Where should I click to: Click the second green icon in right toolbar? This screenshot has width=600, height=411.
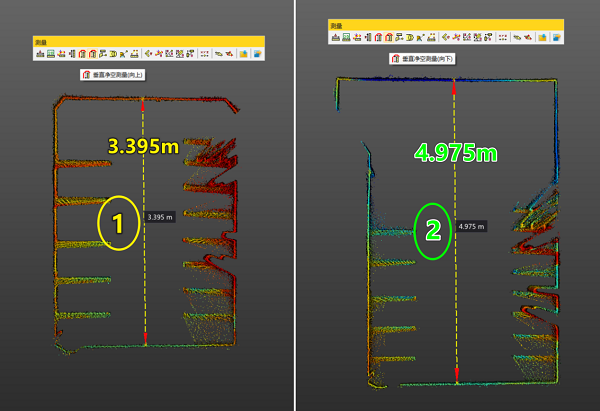347,38
